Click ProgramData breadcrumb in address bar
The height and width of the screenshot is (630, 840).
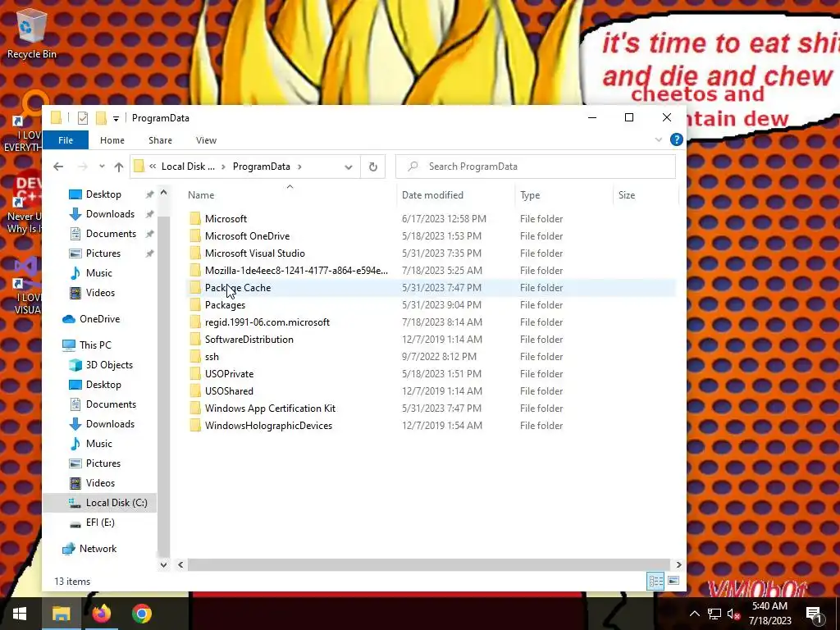pyautogui.click(x=262, y=167)
